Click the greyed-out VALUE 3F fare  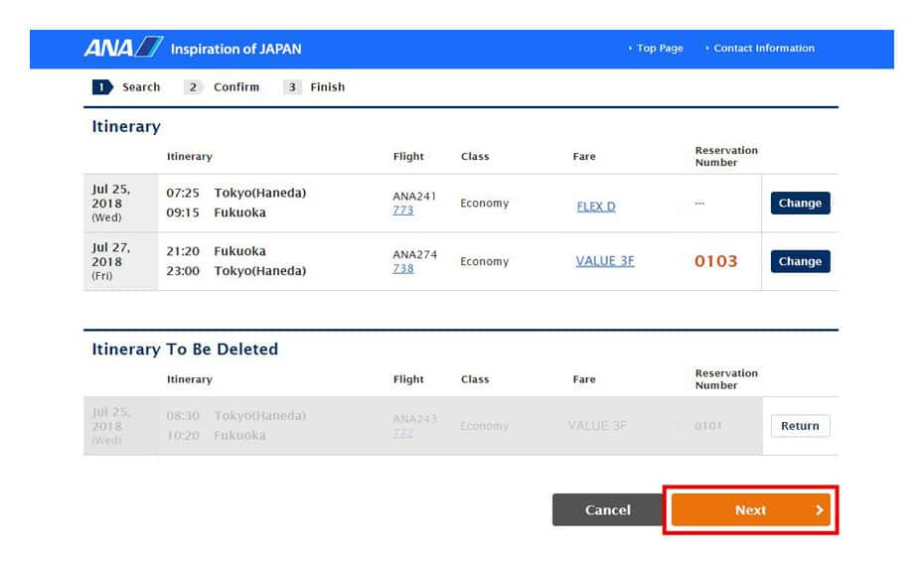597,425
